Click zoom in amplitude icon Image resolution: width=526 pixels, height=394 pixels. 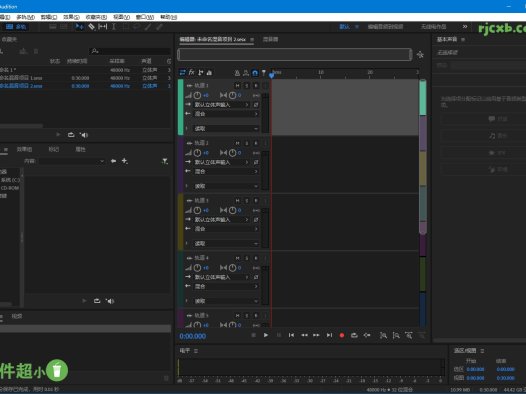tap(383, 335)
